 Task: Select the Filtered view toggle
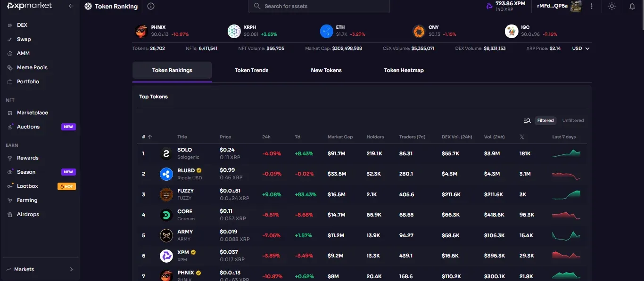coord(545,120)
